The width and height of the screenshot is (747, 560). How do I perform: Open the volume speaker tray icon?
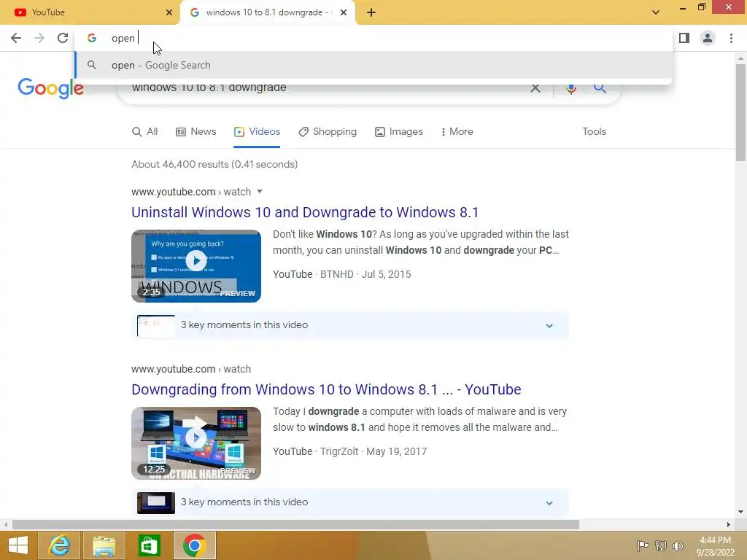coord(678,545)
